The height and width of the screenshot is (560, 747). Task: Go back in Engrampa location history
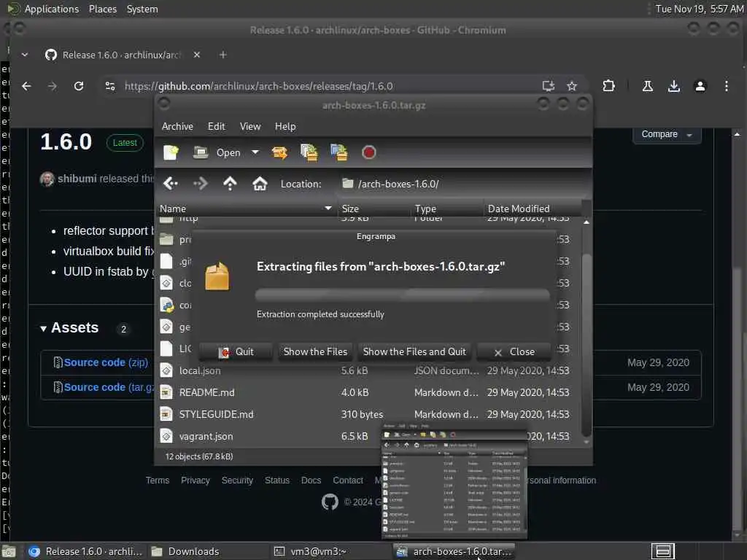point(171,183)
